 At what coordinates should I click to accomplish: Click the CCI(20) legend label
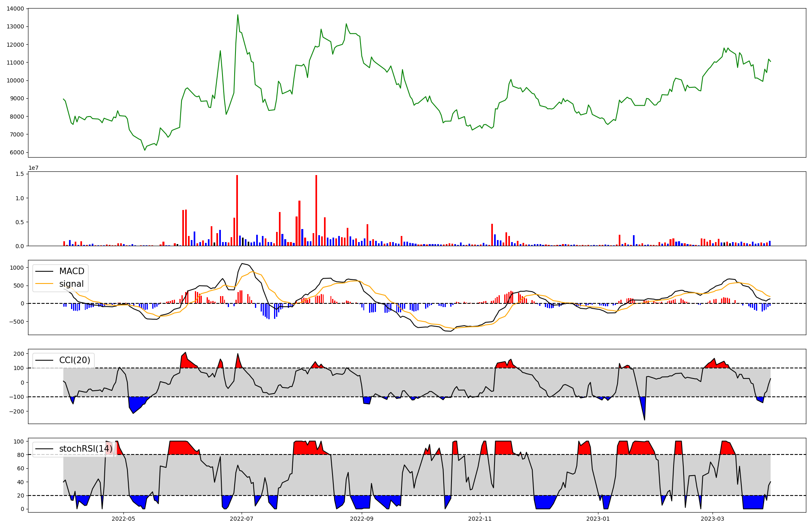tap(74, 360)
